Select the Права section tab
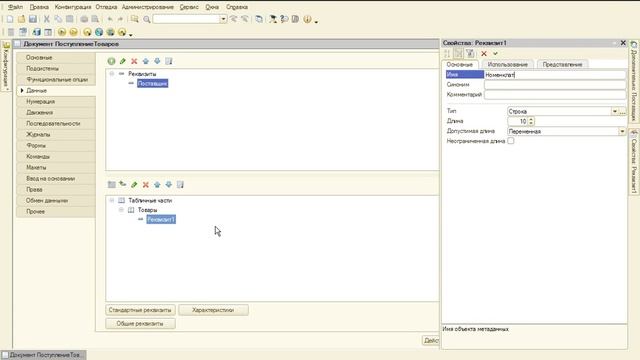The width and height of the screenshot is (640, 360). point(56,190)
